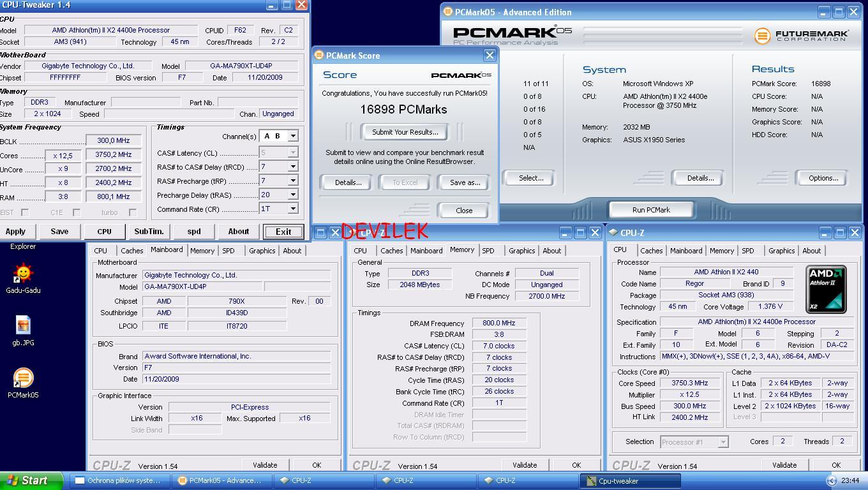Click Submit Your Results button

tap(405, 132)
